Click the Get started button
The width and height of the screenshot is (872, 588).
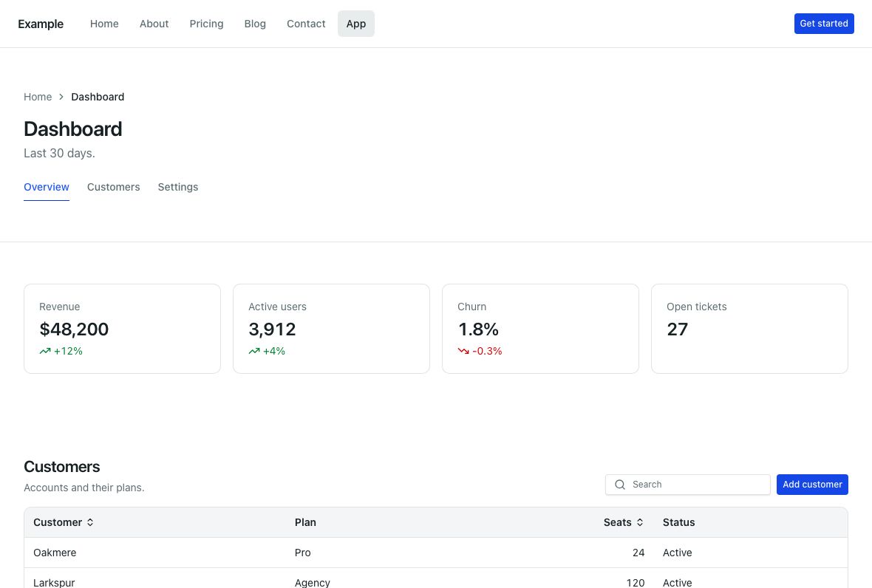click(824, 24)
